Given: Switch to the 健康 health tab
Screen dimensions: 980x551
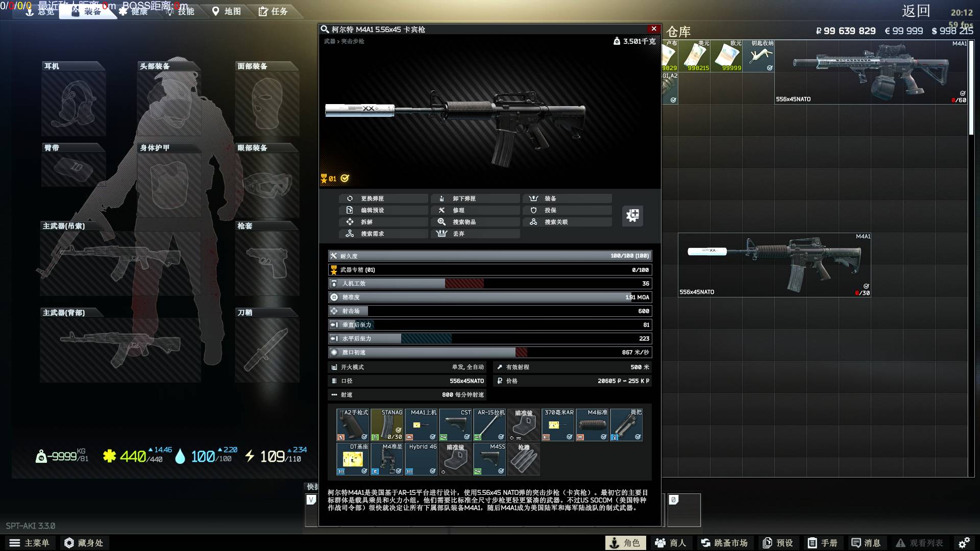Looking at the screenshot, I should 134,11.
